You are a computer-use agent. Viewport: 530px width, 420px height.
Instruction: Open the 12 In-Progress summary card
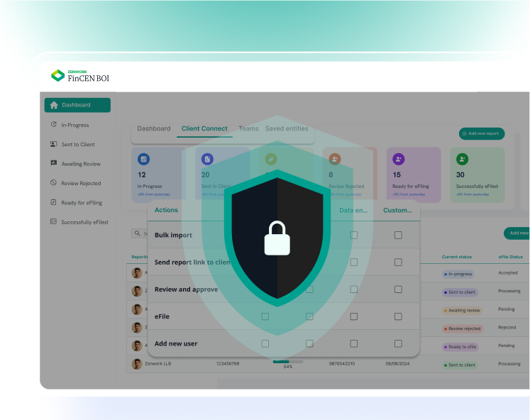pos(158,175)
